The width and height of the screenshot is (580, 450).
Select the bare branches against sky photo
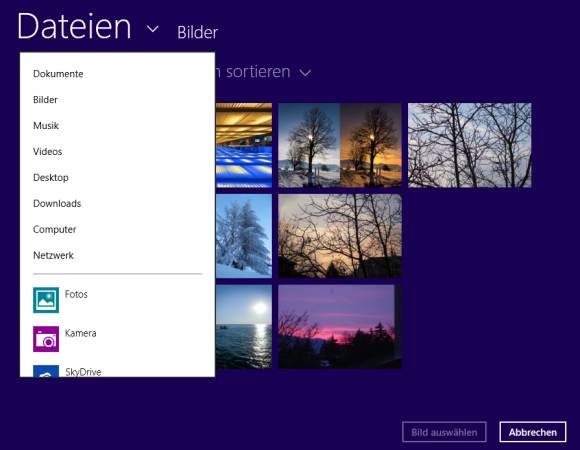[x=469, y=145]
